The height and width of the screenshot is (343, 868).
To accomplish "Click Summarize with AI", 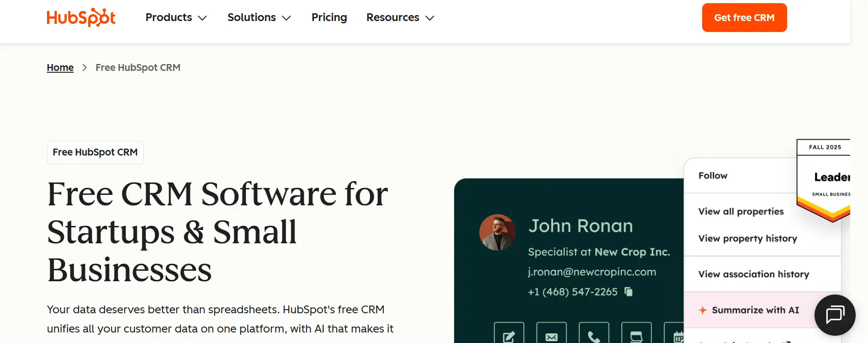I will tap(755, 310).
